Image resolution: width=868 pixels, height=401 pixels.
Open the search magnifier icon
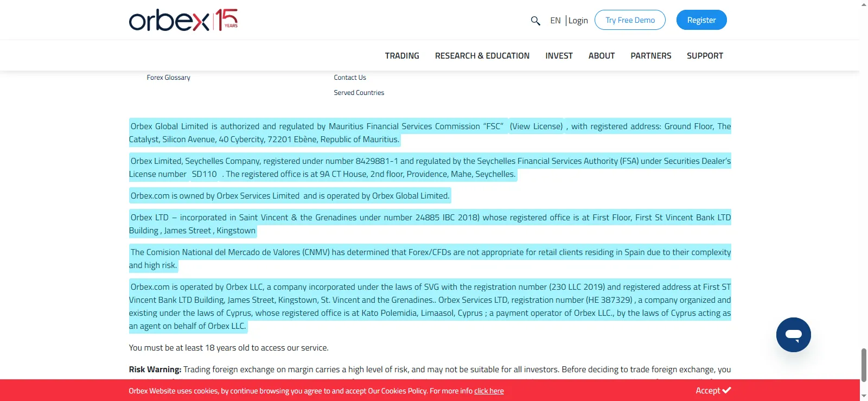point(535,21)
